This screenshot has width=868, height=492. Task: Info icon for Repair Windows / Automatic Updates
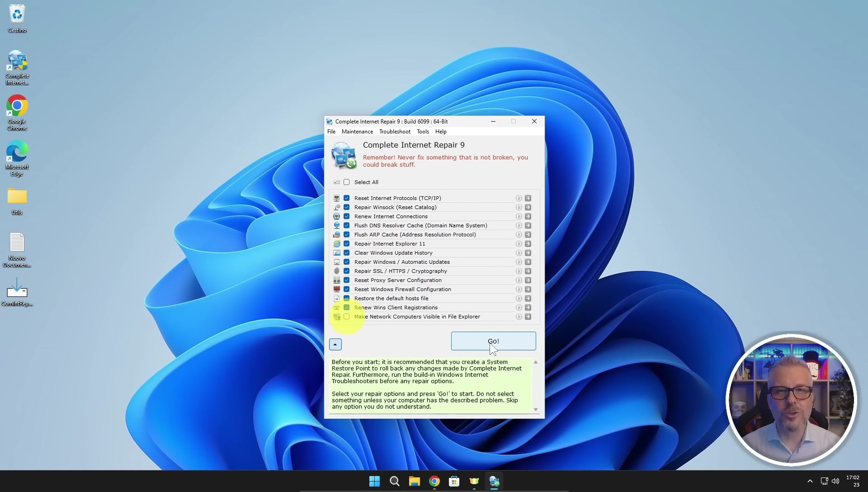(x=519, y=262)
